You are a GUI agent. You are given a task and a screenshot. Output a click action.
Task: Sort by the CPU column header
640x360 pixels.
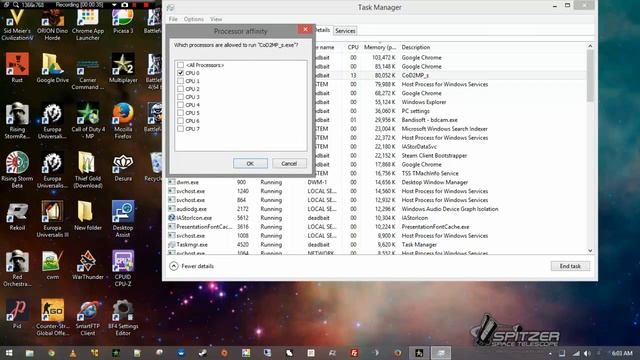353,47
